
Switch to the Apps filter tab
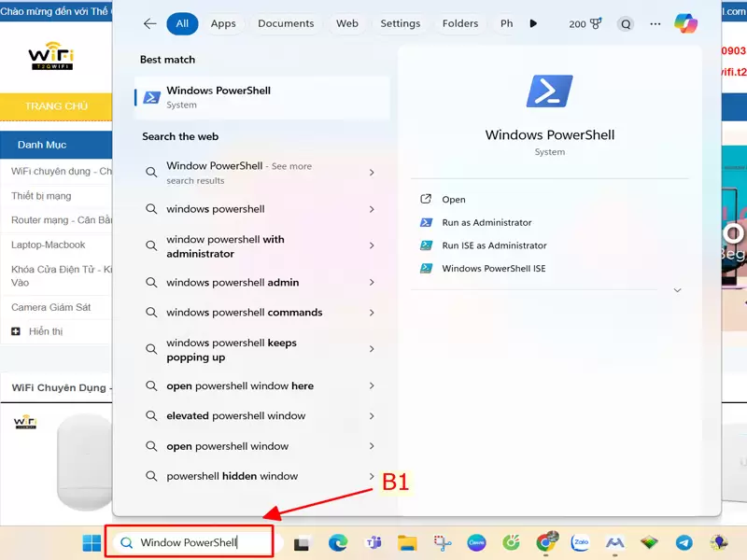[223, 23]
